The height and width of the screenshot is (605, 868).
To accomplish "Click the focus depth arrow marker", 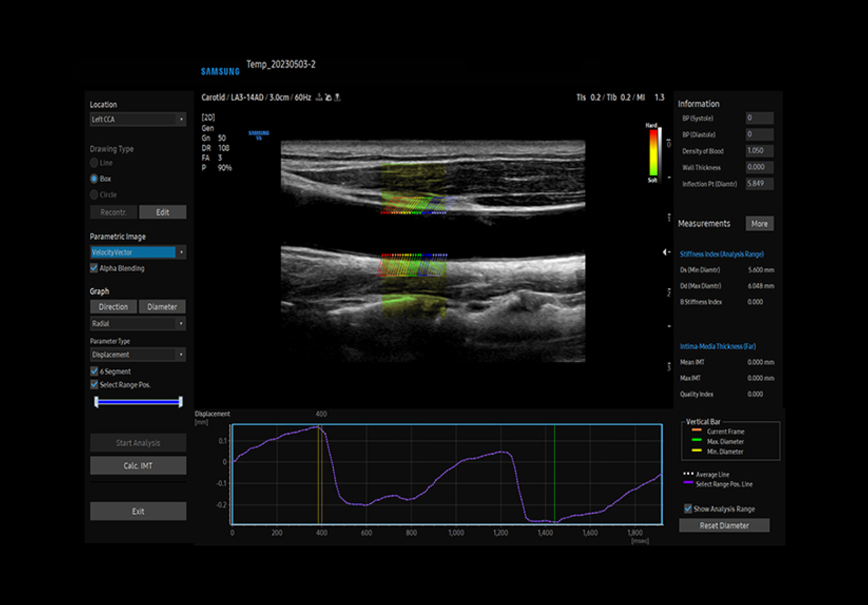I will point(665,252).
